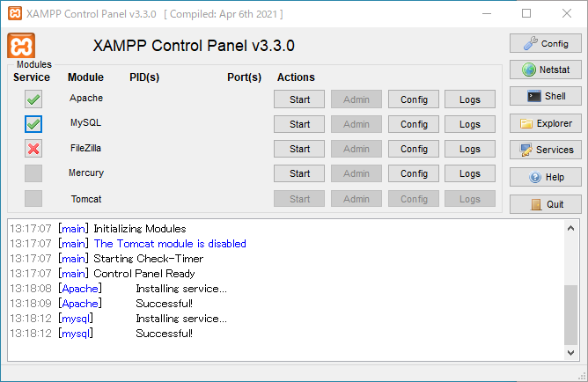588x382 pixels.
Task: Open Logs for the MySQL module
Action: click(470, 124)
